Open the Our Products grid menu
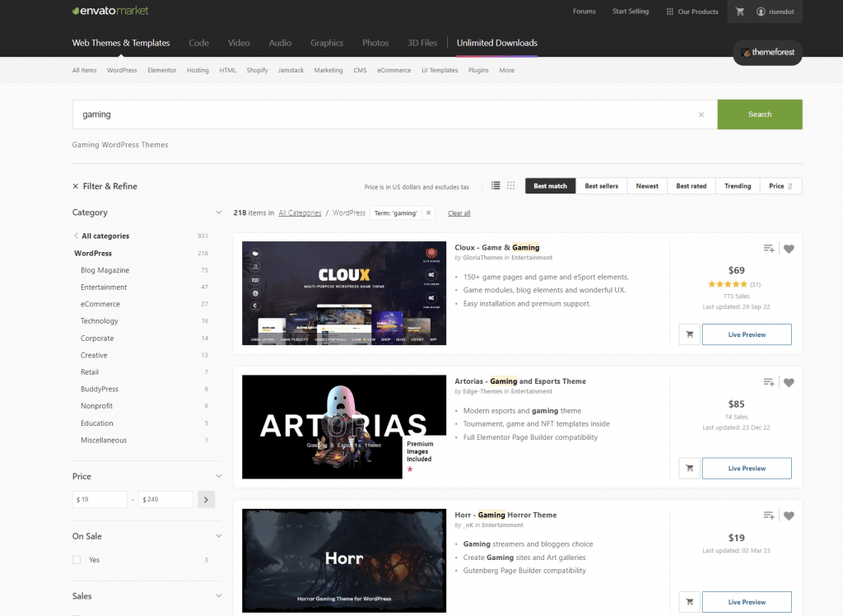Screen dimensions: 843x616 click(692, 12)
